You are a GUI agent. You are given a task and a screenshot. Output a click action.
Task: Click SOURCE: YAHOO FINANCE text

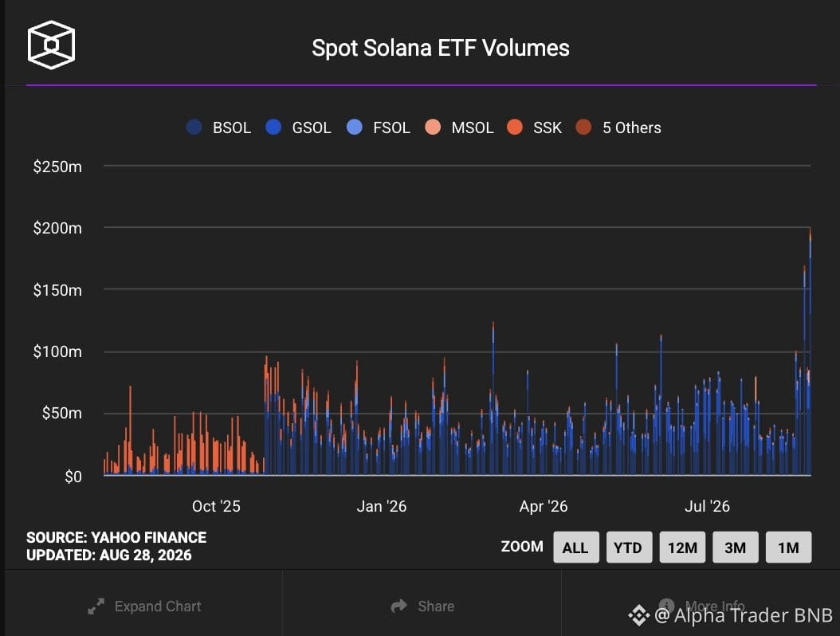coord(116,537)
